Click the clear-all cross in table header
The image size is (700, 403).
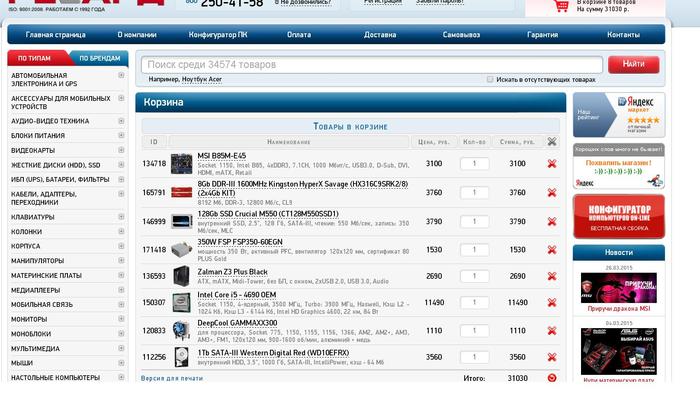pyautogui.click(x=552, y=141)
